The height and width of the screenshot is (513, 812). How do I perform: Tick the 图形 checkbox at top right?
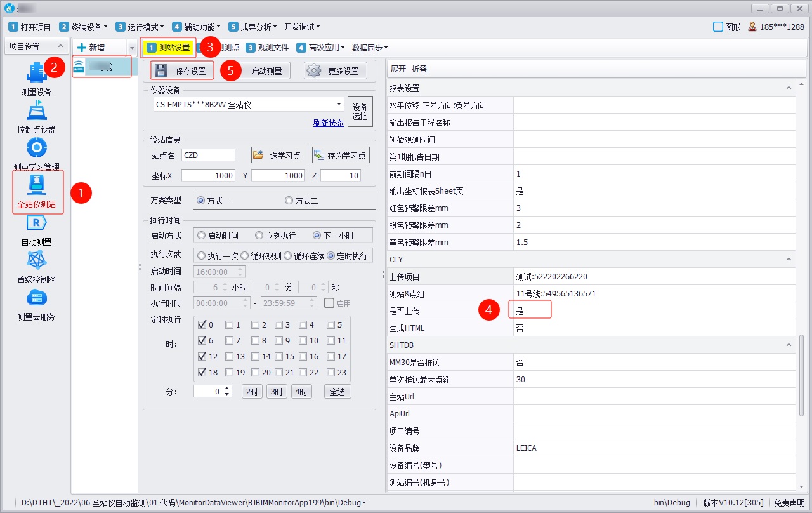coord(718,27)
